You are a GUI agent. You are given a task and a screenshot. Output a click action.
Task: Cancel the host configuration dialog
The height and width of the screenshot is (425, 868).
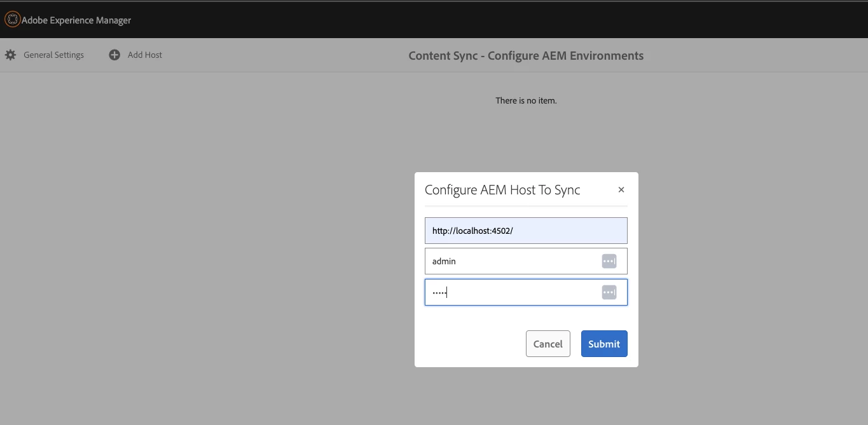[548, 344]
